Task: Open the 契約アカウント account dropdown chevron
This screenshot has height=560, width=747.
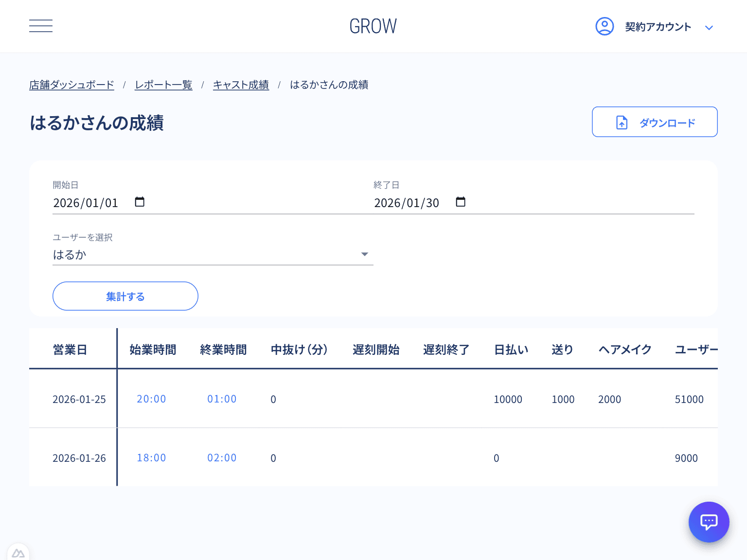Action: click(x=709, y=28)
